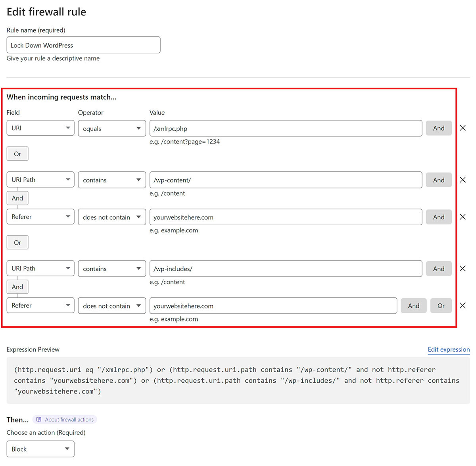
Task: Click the expression preview code box
Action: [238, 380]
